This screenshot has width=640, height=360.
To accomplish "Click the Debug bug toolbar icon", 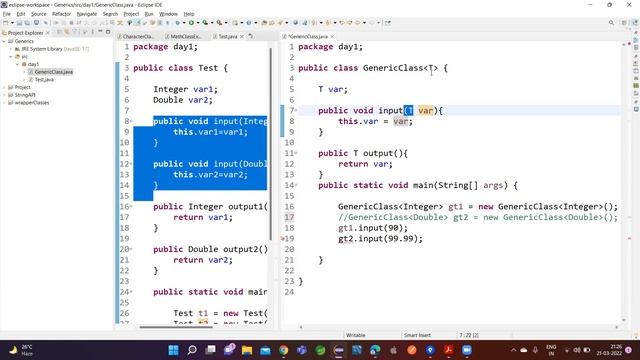I will pos(178,23).
